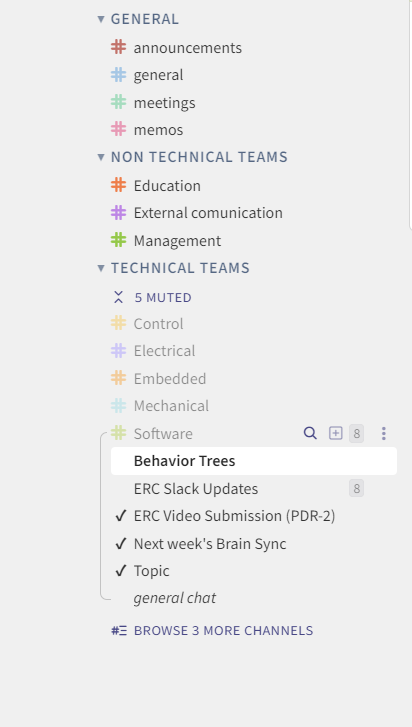
Task: Click the checkmark next to Topic
Action: coord(120,571)
